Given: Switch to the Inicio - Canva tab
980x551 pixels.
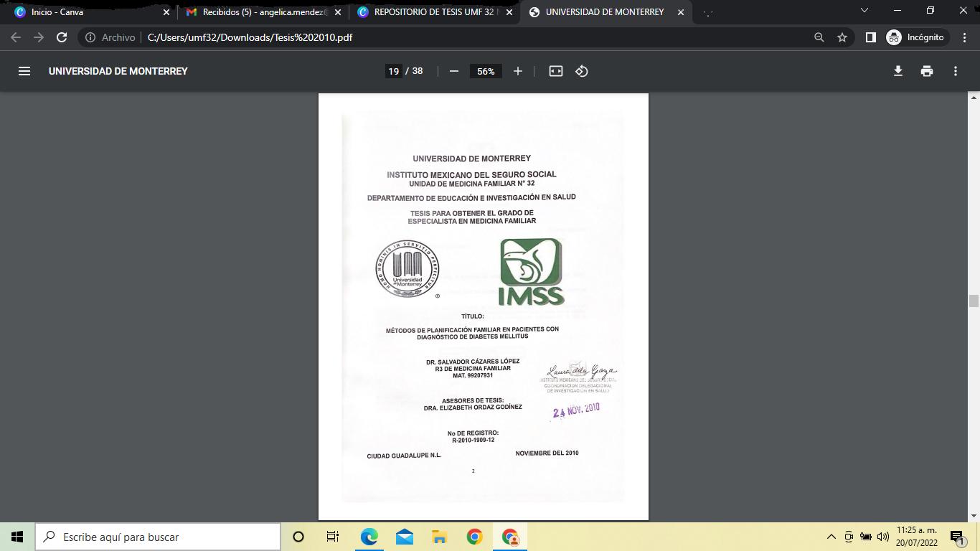Looking at the screenshot, I should [x=90, y=12].
